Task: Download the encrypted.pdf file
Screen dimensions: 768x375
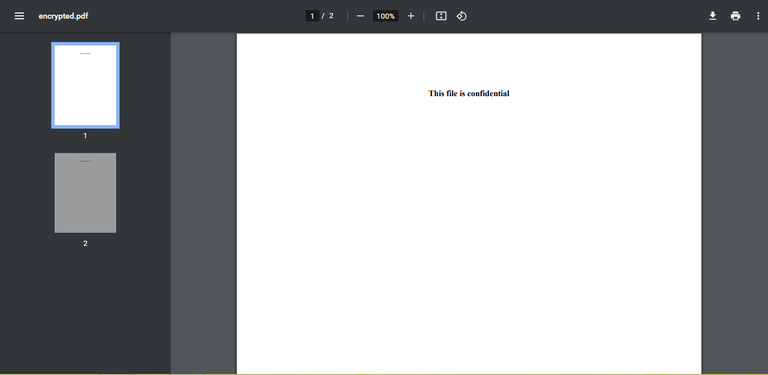Action: 713,16
